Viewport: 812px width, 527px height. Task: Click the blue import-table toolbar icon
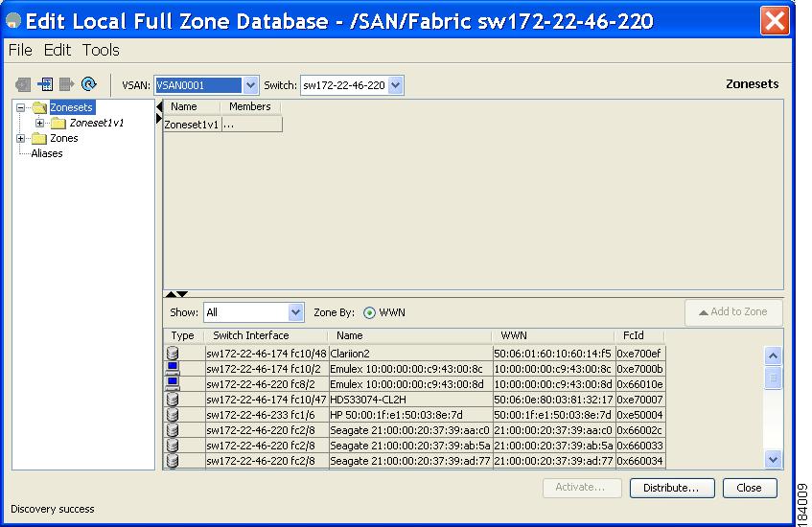click(x=45, y=84)
